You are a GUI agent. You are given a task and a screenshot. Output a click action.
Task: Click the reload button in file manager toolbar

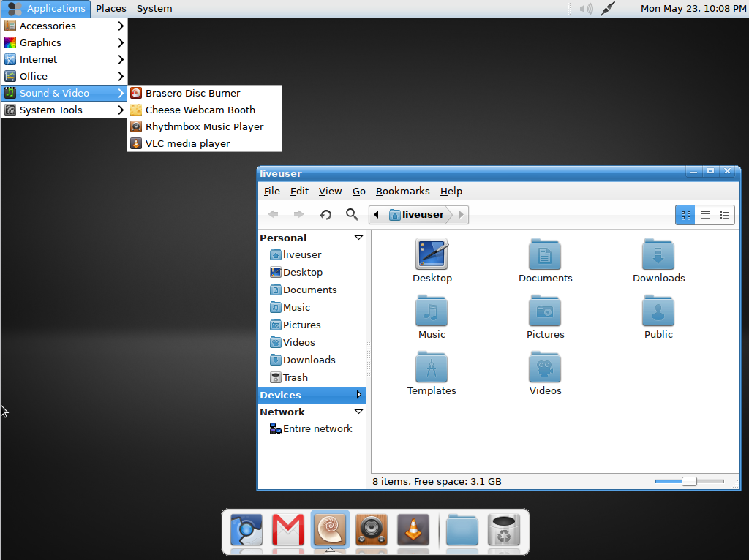tap(325, 214)
